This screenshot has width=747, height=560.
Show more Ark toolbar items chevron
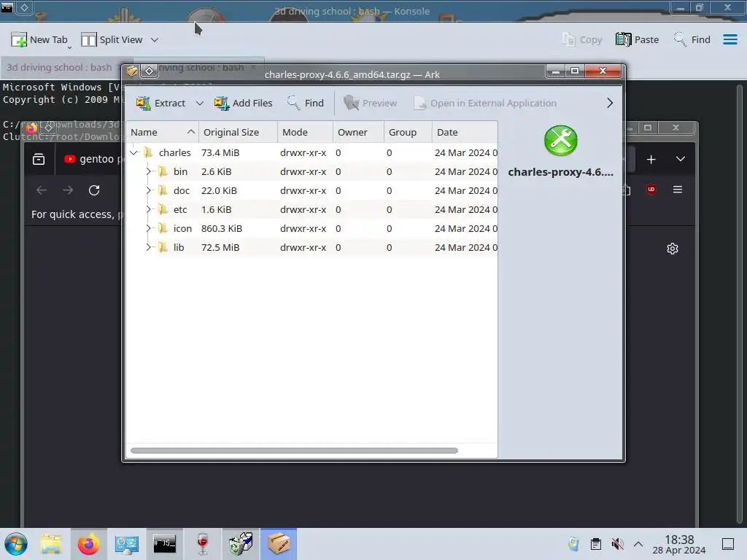(610, 104)
